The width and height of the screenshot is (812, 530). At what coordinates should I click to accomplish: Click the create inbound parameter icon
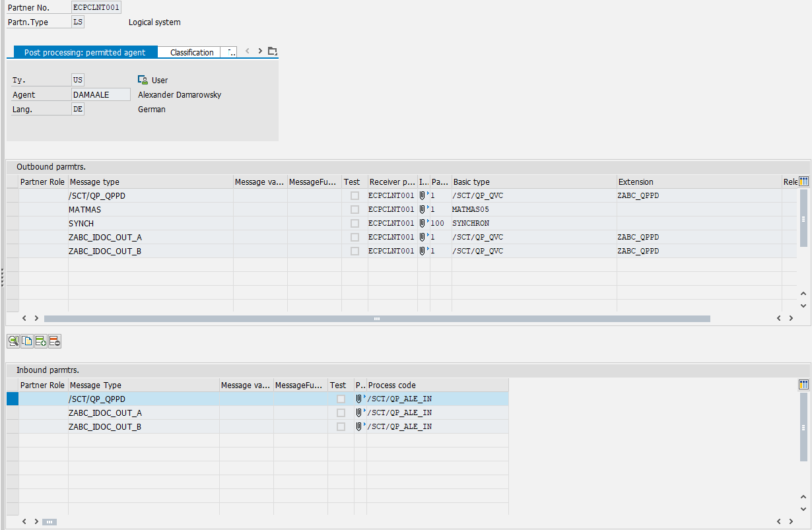41,341
